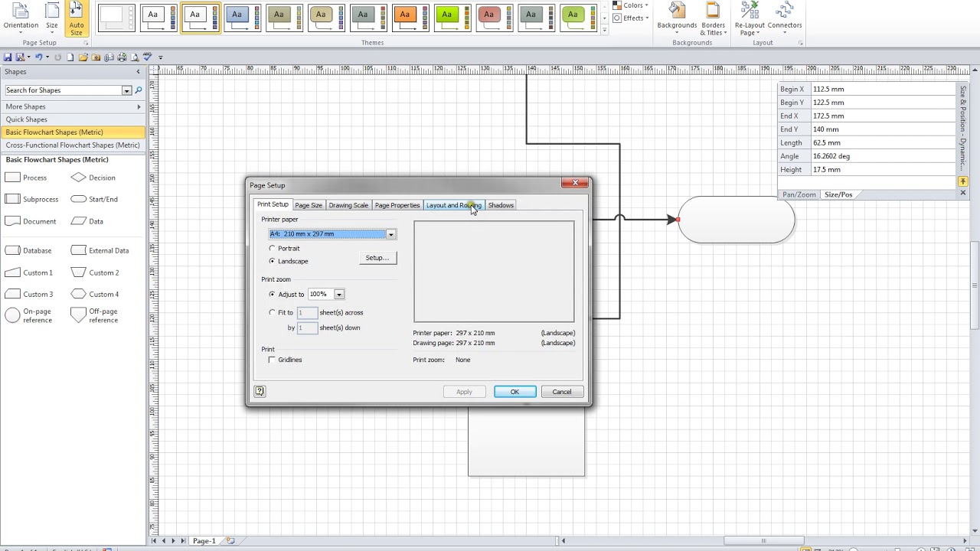Select the Data shape

[x=87, y=221]
